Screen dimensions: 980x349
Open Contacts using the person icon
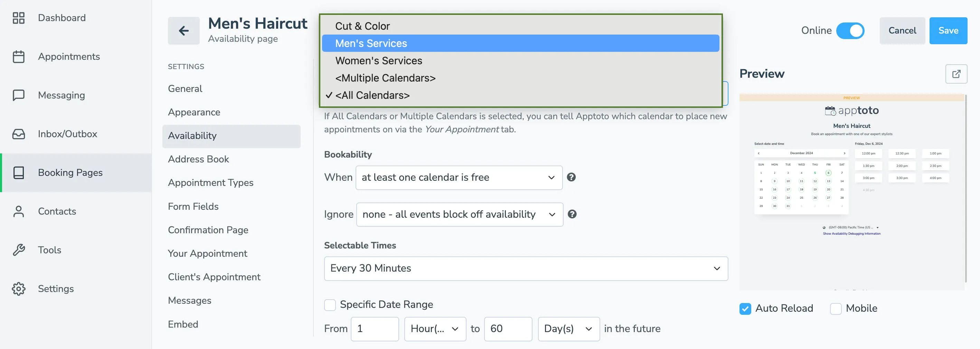click(18, 211)
